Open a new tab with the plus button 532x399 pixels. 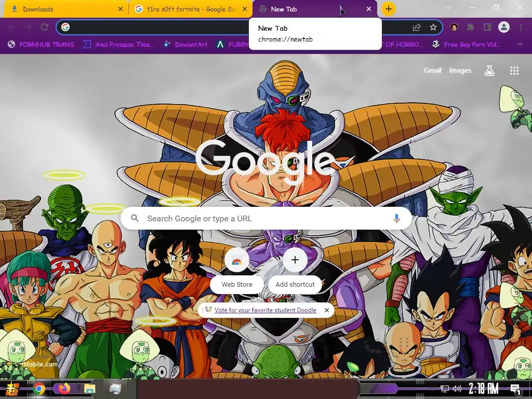(389, 9)
